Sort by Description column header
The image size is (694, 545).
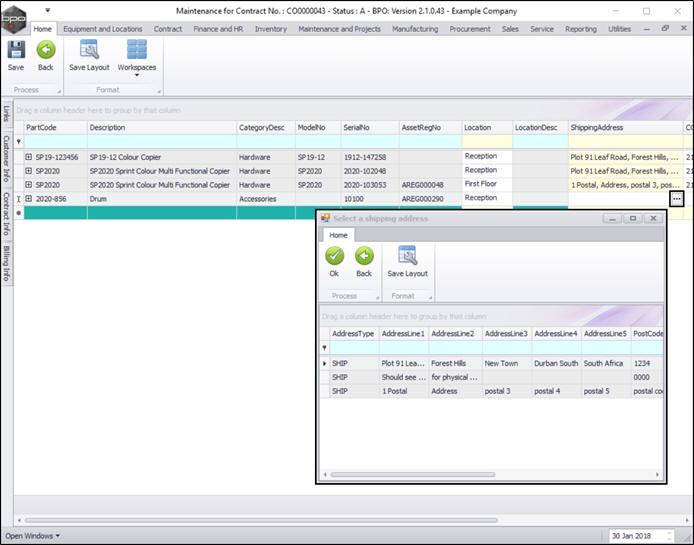point(162,128)
